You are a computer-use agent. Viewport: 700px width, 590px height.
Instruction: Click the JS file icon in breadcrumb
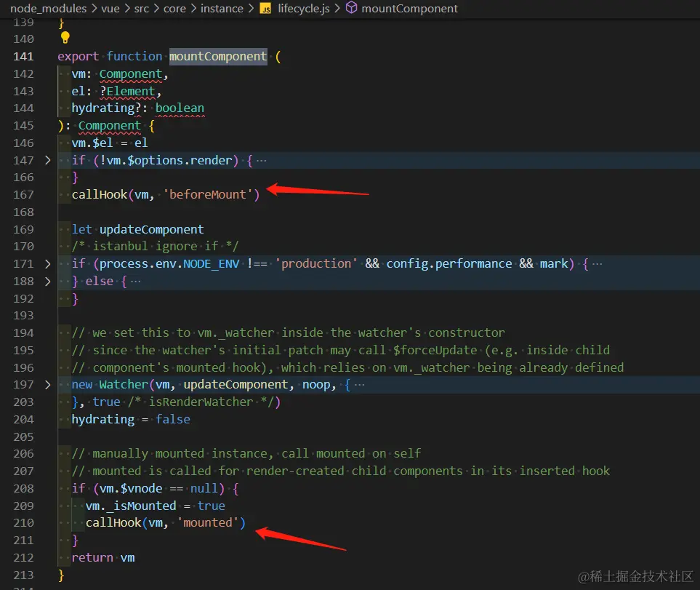coord(265,9)
